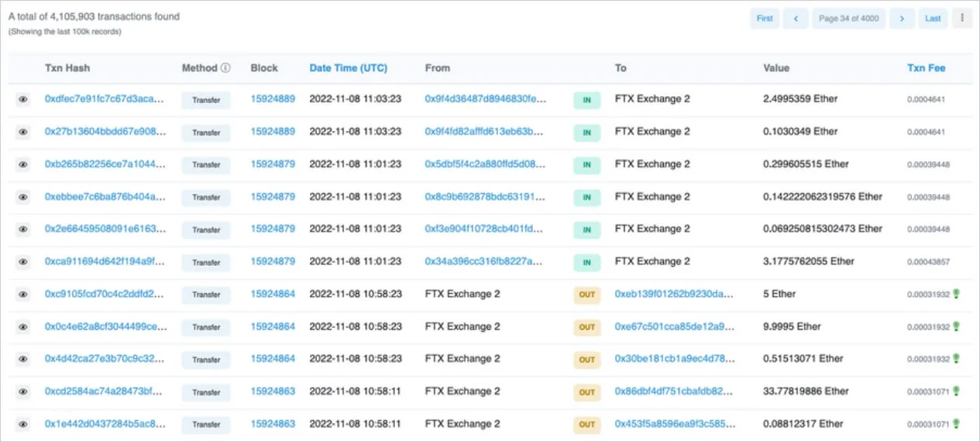Click the Page 34 of 4000 indicator

(x=849, y=19)
